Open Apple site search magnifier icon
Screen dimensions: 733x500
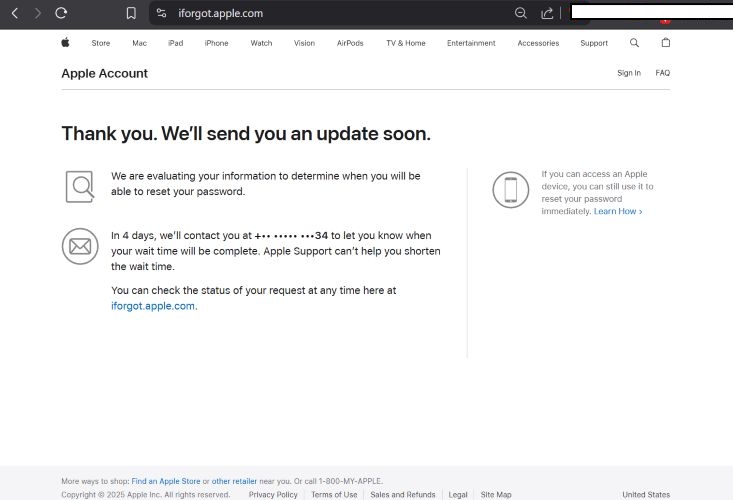coord(634,43)
